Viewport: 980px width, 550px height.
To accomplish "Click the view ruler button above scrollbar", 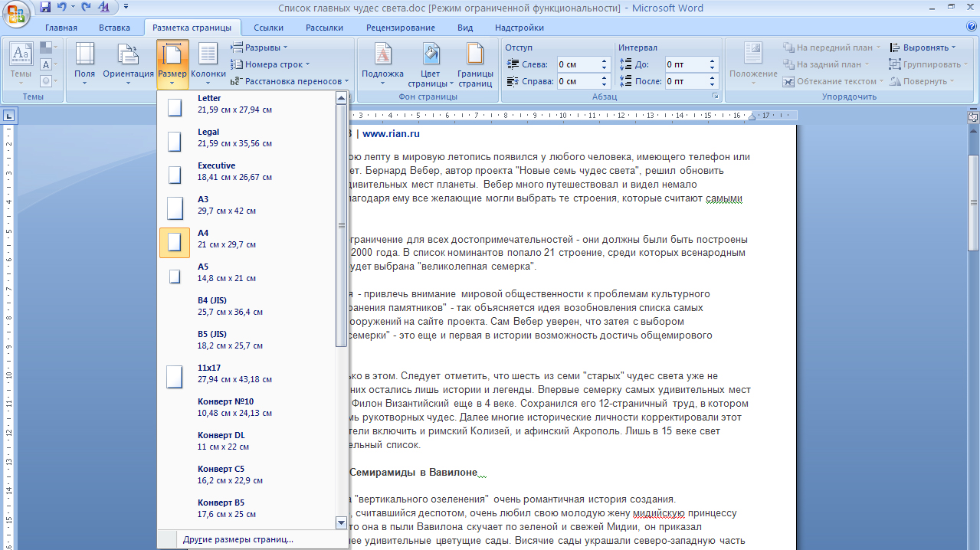I will [973, 116].
